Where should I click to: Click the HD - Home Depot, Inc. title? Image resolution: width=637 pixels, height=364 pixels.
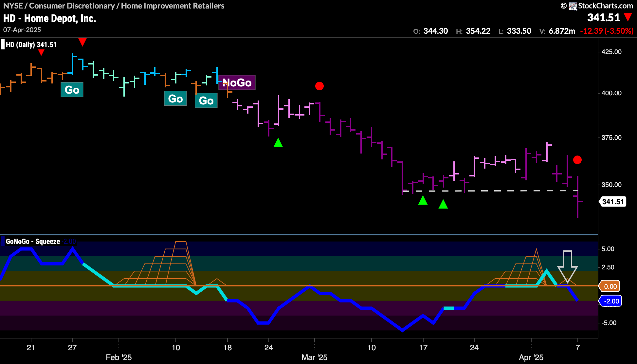(x=50, y=18)
